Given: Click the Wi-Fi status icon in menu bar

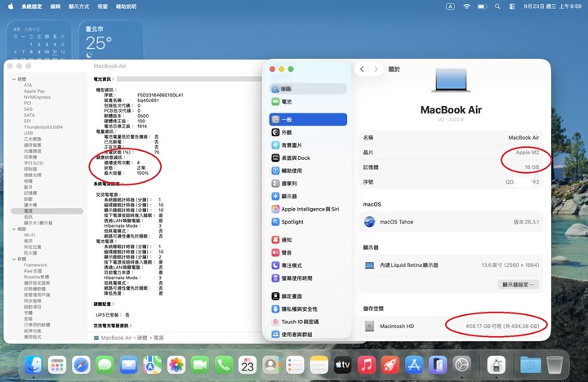Looking at the screenshot, I should (466, 7).
